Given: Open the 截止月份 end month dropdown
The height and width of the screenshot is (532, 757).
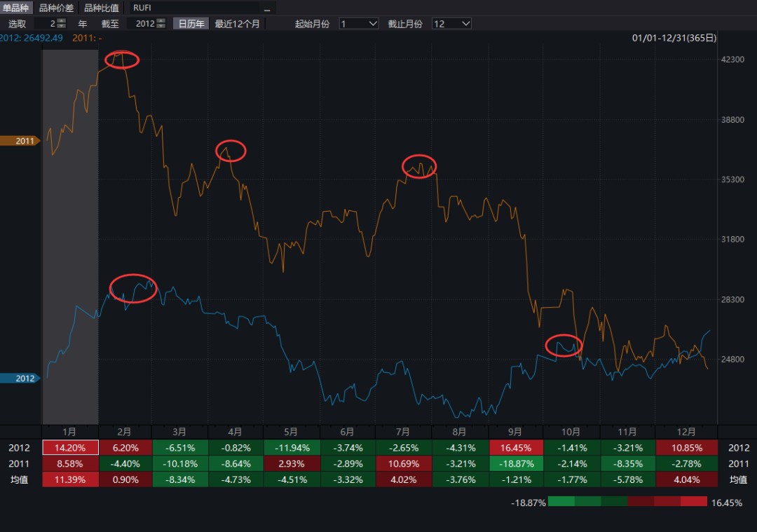Looking at the screenshot, I should click(451, 24).
